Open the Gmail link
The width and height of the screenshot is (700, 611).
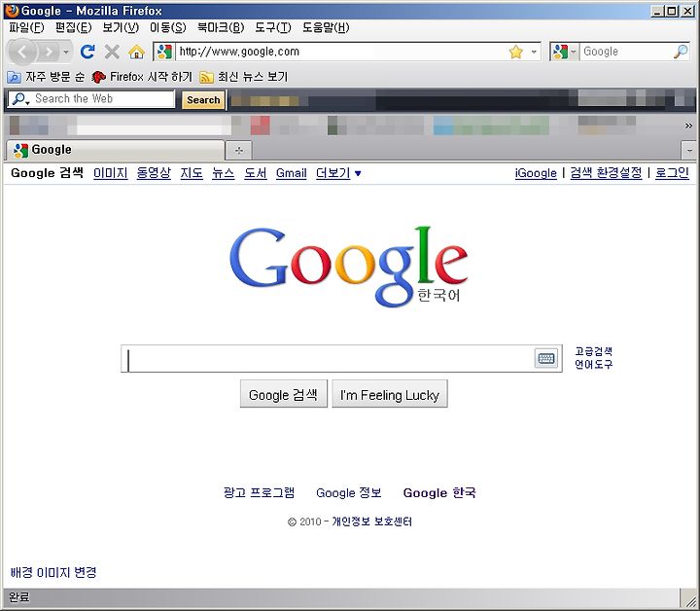point(291,173)
